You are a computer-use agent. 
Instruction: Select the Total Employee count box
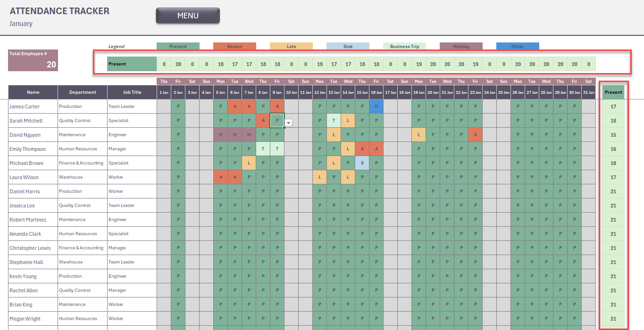(x=33, y=60)
